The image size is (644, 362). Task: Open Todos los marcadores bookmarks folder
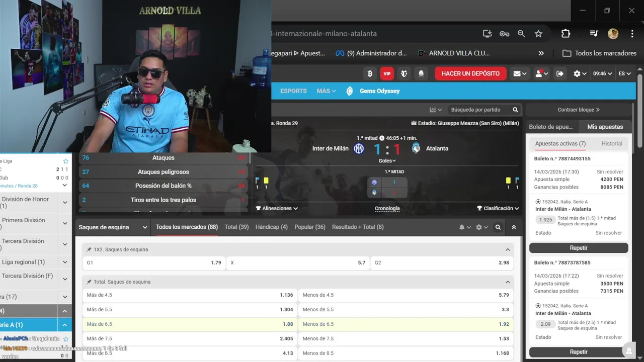click(599, 53)
